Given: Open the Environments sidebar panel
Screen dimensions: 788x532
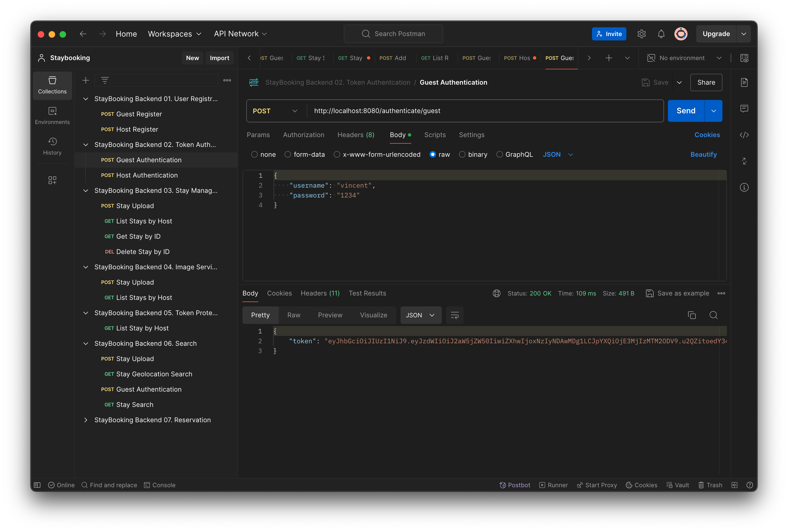Looking at the screenshot, I should pyautogui.click(x=52, y=115).
